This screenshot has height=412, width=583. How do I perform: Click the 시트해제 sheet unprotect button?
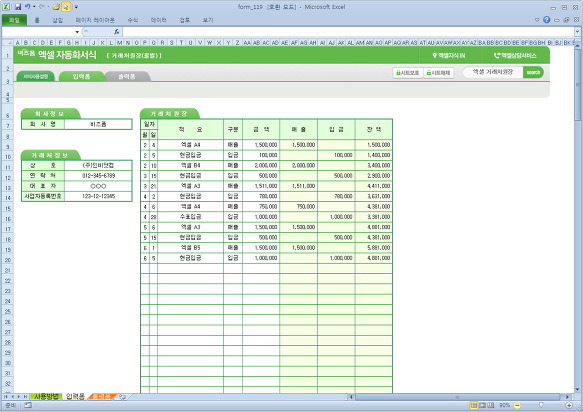click(438, 73)
